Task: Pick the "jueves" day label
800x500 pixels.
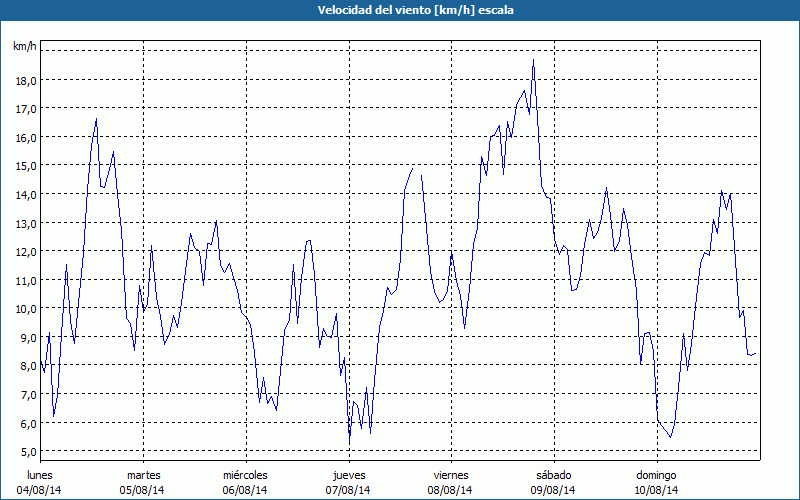Action: (x=348, y=475)
